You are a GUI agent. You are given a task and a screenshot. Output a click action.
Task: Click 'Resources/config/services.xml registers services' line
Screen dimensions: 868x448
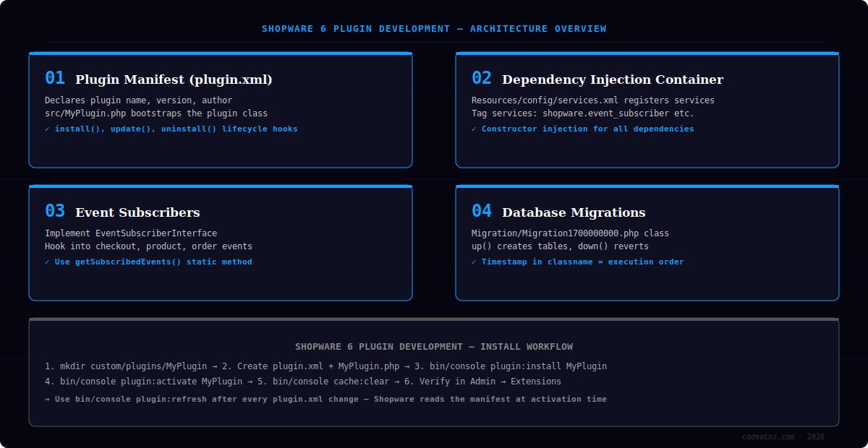(593, 100)
